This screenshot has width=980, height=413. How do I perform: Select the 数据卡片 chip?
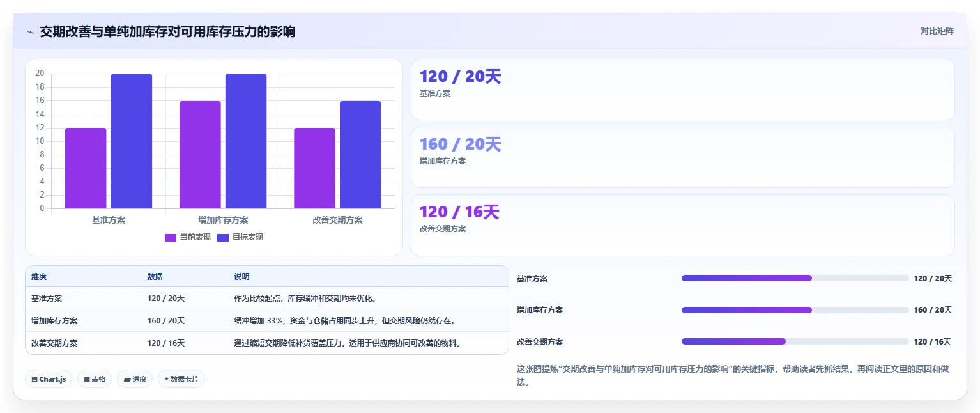[x=181, y=379]
